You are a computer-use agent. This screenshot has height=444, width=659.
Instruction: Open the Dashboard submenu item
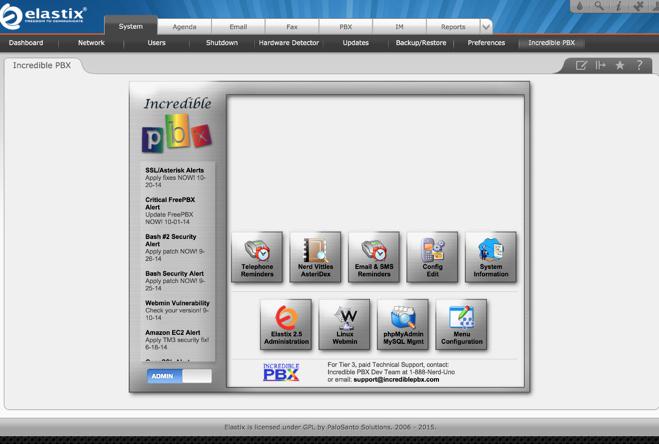pyautogui.click(x=26, y=43)
